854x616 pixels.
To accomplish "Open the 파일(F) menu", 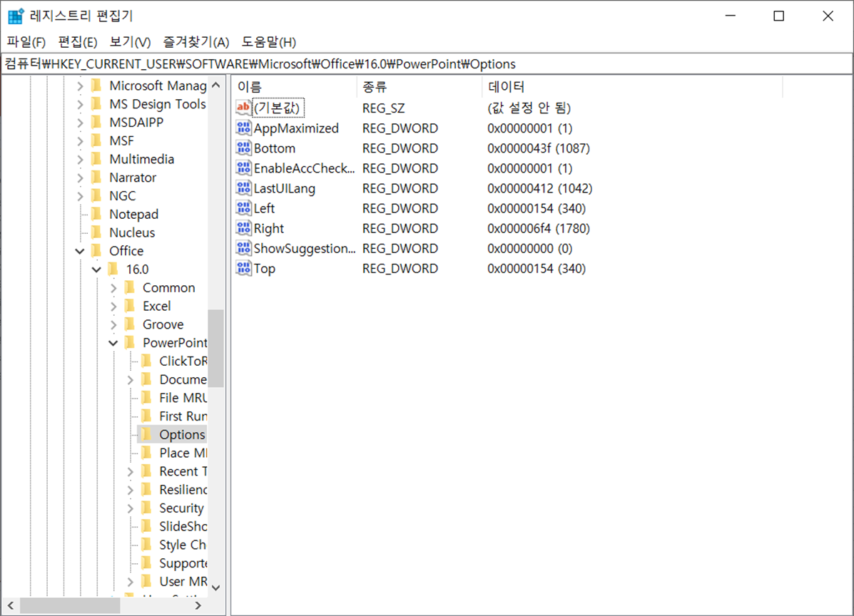I will tap(26, 42).
